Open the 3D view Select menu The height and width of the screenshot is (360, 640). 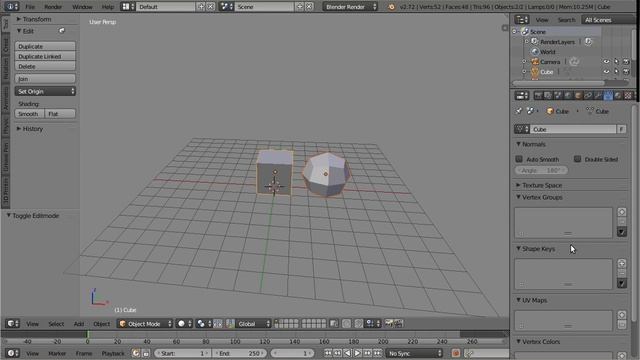(56, 324)
